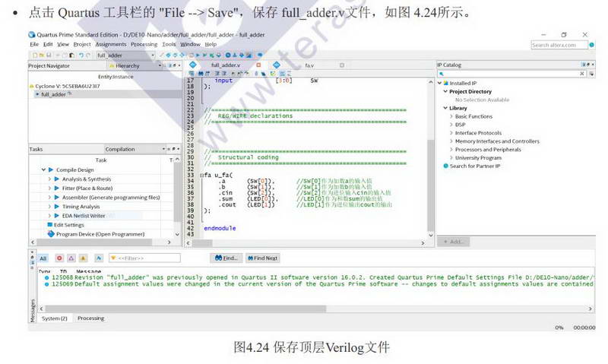Click the endmodule line in the editor
Image resolution: width=608 pixels, height=364 pixels.
pyautogui.click(x=220, y=228)
